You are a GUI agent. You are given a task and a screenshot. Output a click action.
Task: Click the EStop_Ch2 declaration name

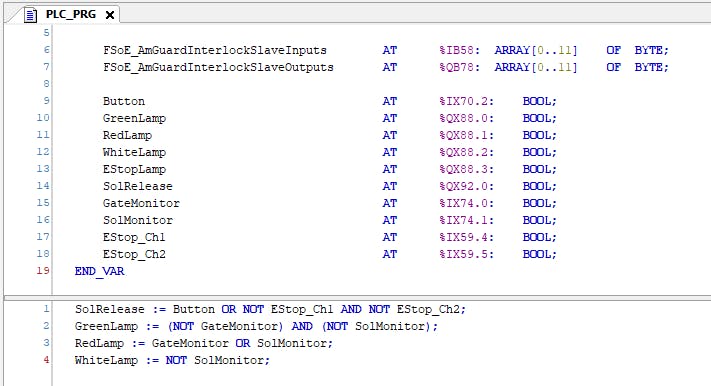pyautogui.click(x=134, y=254)
